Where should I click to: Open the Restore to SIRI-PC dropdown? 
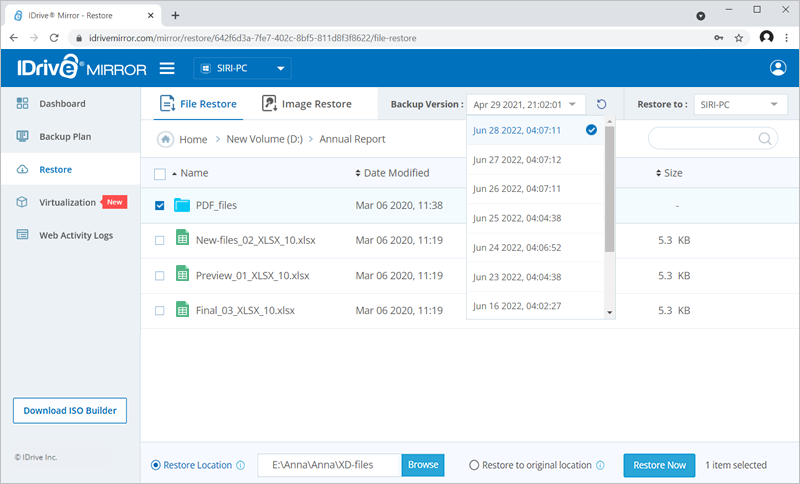click(740, 105)
